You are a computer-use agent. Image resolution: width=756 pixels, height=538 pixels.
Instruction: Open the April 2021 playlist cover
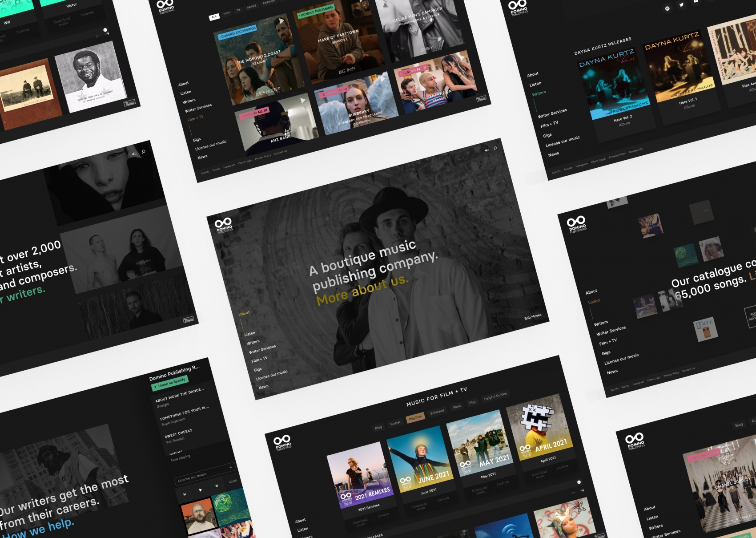(x=539, y=427)
